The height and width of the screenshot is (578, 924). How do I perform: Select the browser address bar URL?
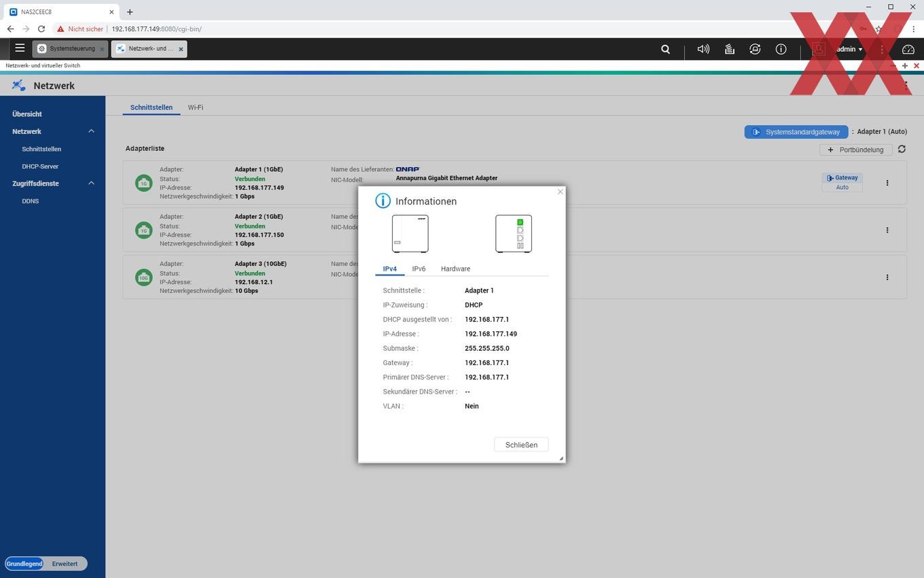tap(157, 29)
